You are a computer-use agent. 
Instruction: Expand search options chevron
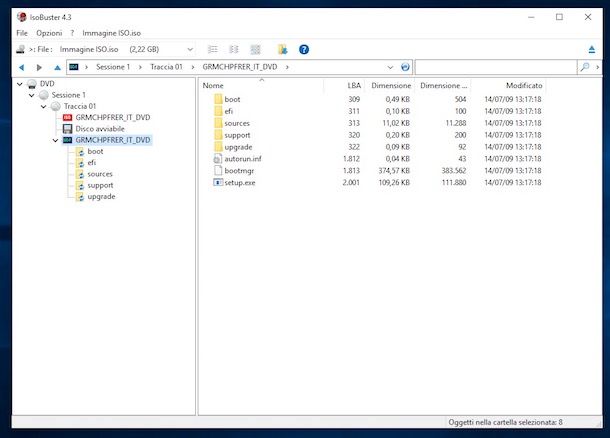pyautogui.click(x=598, y=67)
